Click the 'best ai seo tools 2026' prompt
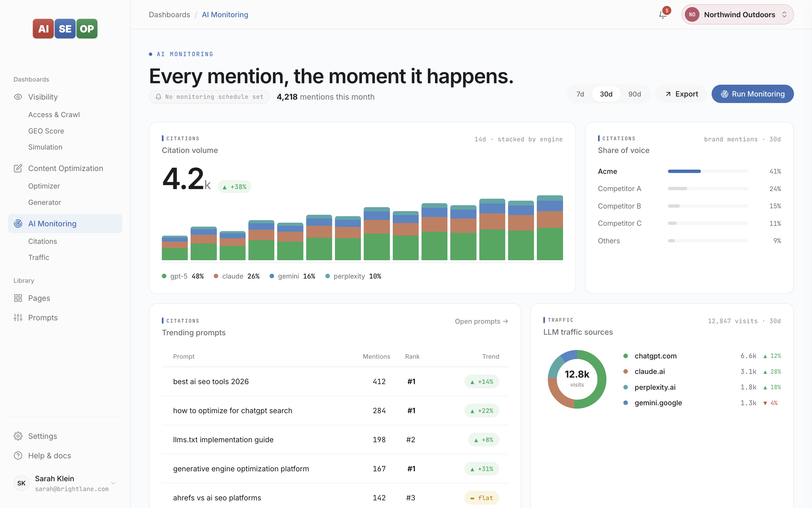The height and width of the screenshot is (508, 812). 211,382
